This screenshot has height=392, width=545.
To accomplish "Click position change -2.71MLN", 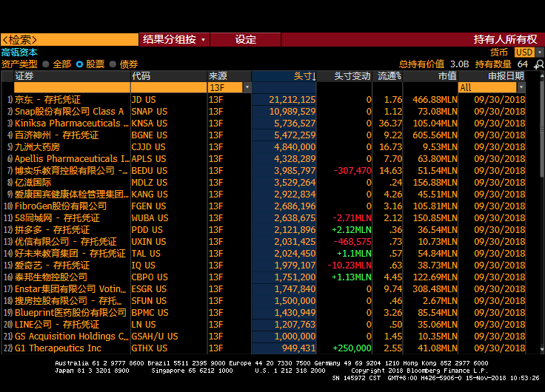I will pyautogui.click(x=352, y=217).
